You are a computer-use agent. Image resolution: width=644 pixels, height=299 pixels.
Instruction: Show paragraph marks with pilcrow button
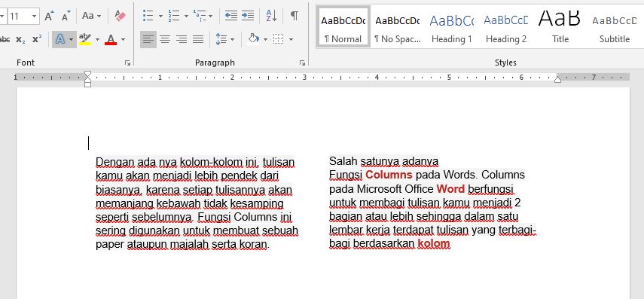[295, 16]
